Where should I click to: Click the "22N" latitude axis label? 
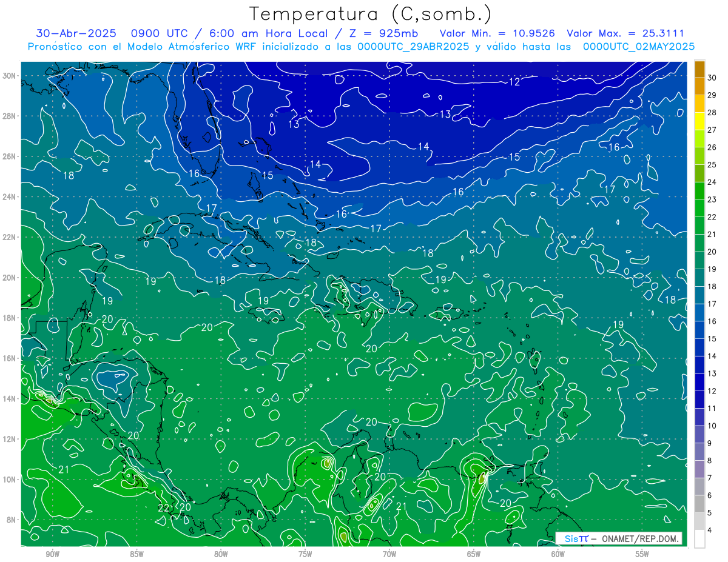tap(10, 237)
